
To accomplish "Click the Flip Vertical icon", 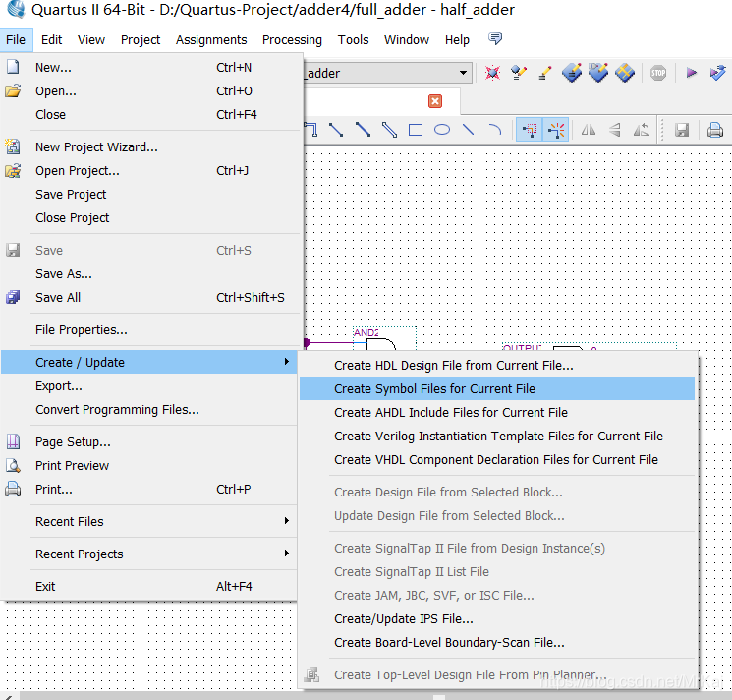I will [x=615, y=130].
